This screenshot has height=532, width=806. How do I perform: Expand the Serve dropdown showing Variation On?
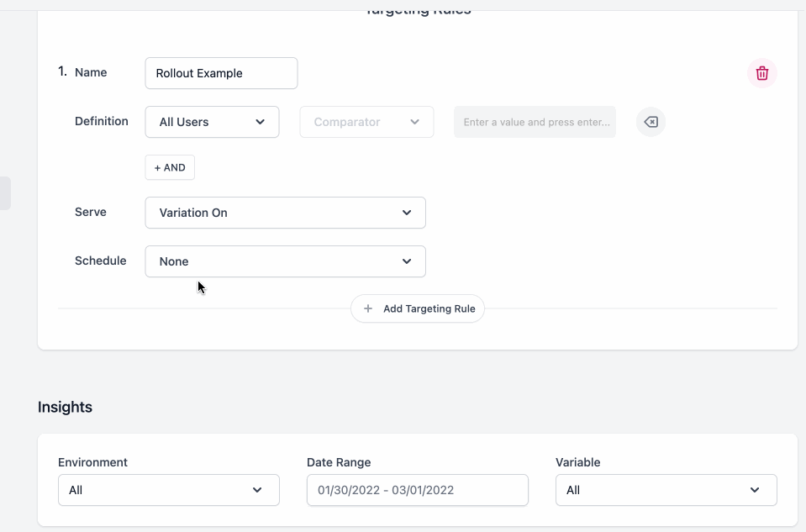285,213
